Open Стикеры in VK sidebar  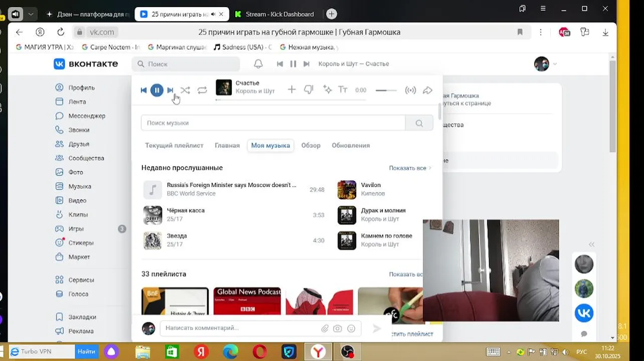coord(81,243)
